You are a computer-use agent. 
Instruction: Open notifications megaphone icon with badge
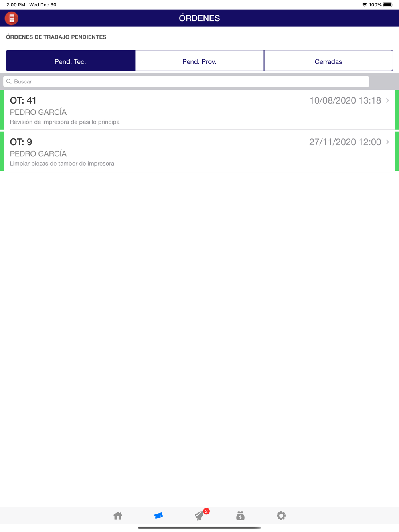pyautogui.click(x=200, y=515)
